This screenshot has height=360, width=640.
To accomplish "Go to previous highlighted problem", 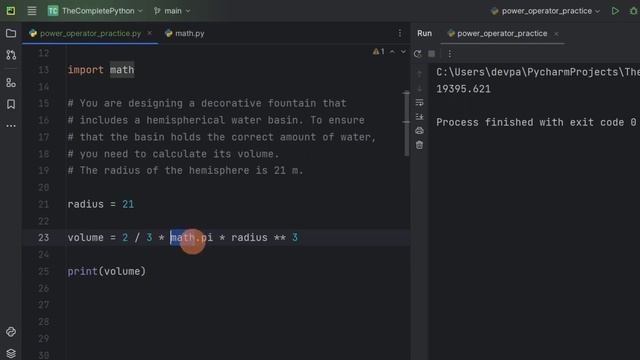I will [392, 52].
